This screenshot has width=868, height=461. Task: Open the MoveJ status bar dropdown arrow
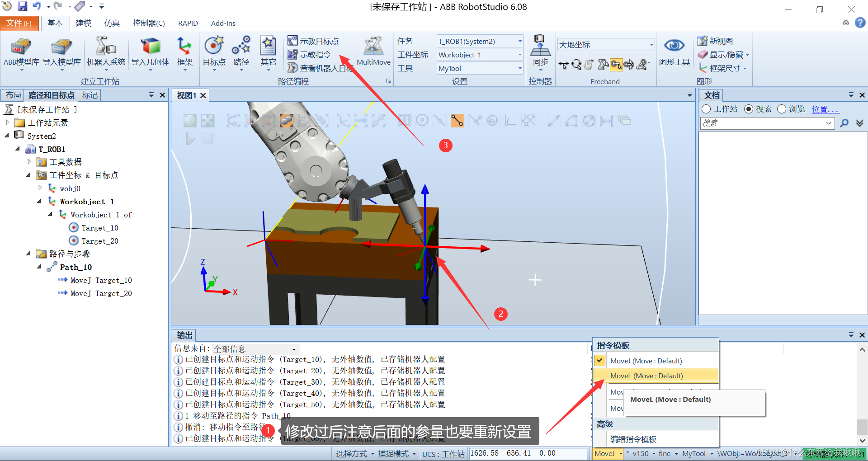[x=621, y=454]
